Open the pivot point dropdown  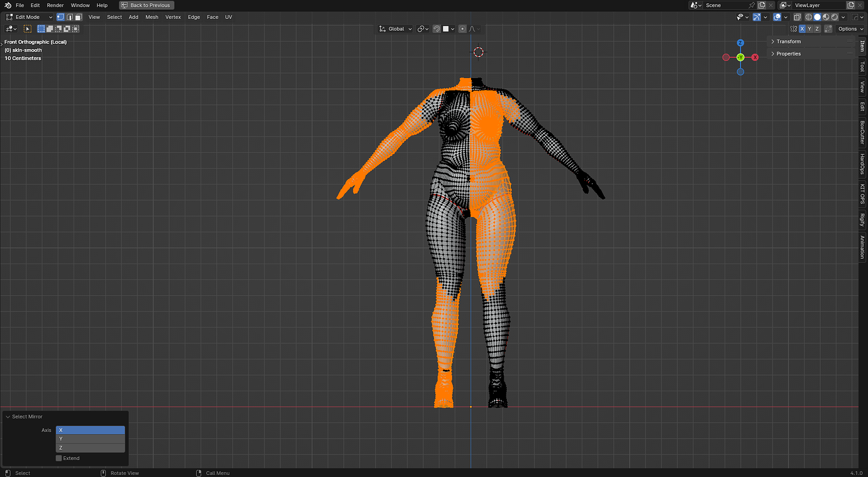coord(423,29)
